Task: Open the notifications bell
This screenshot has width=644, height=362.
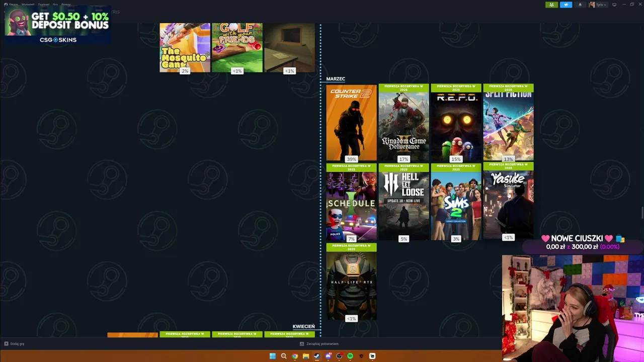Action: pyautogui.click(x=580, y=5)
